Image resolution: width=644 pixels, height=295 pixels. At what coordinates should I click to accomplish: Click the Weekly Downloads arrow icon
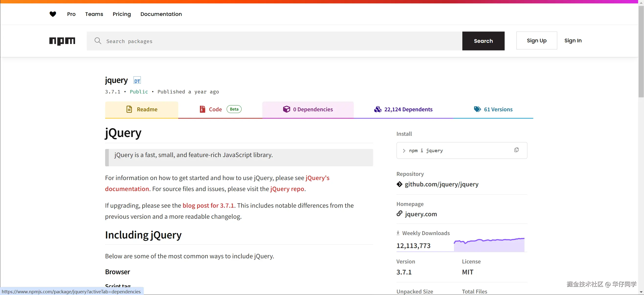click(x=398, y=233)
